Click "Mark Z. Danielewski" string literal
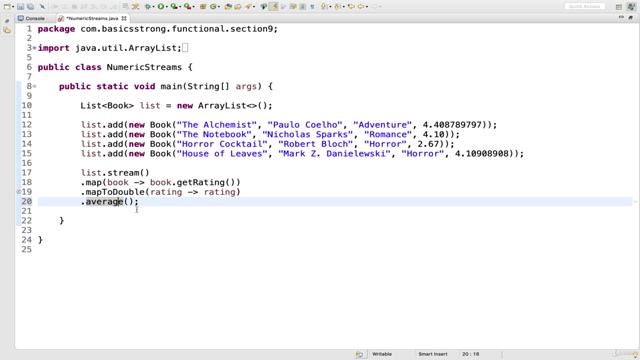This screenshot has height=360, width=640. [x=334, y=153]
